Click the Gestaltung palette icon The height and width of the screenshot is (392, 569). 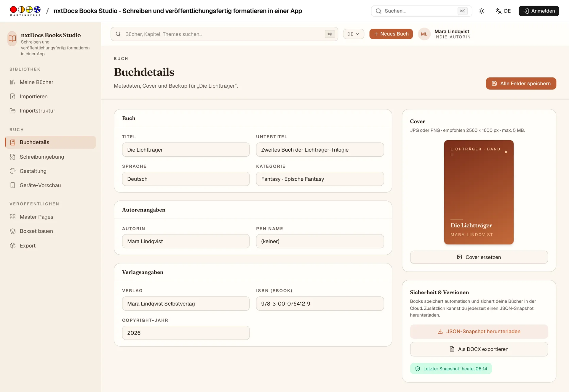[12, 171]
